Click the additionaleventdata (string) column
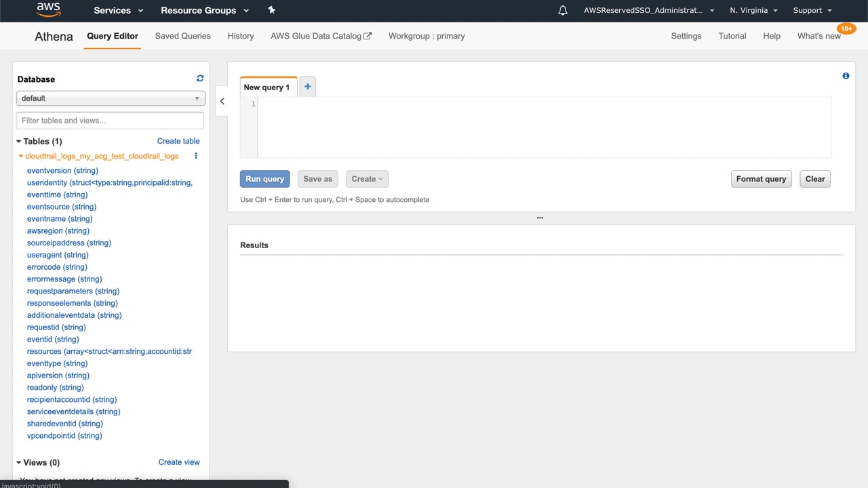Image resolution: width=868 pixels, height=488 pixels. (75, 316)
